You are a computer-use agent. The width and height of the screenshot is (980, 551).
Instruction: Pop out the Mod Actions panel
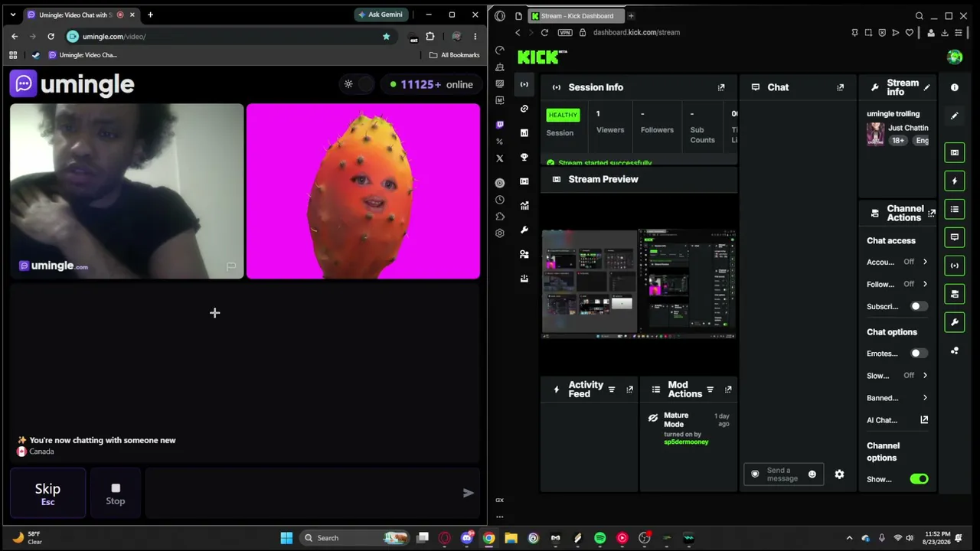pyautogui.click(x=728, y=390)
